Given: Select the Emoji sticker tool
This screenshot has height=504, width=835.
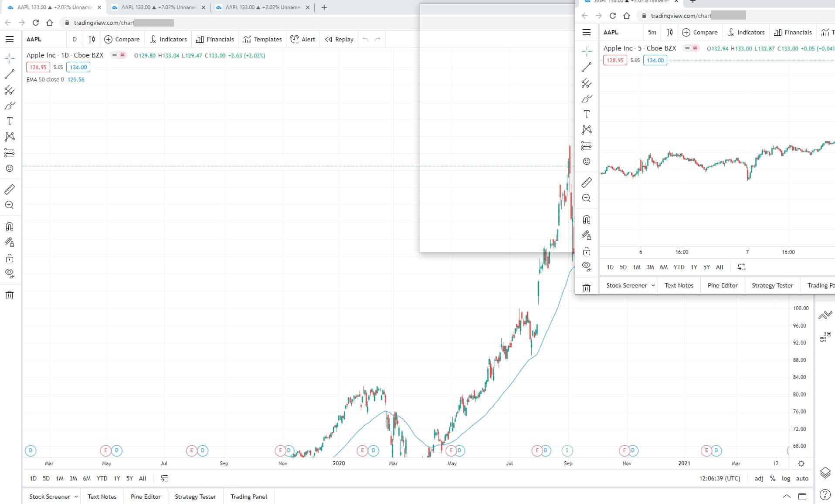Looking at the screenshot, I should (x=9, y=169).
